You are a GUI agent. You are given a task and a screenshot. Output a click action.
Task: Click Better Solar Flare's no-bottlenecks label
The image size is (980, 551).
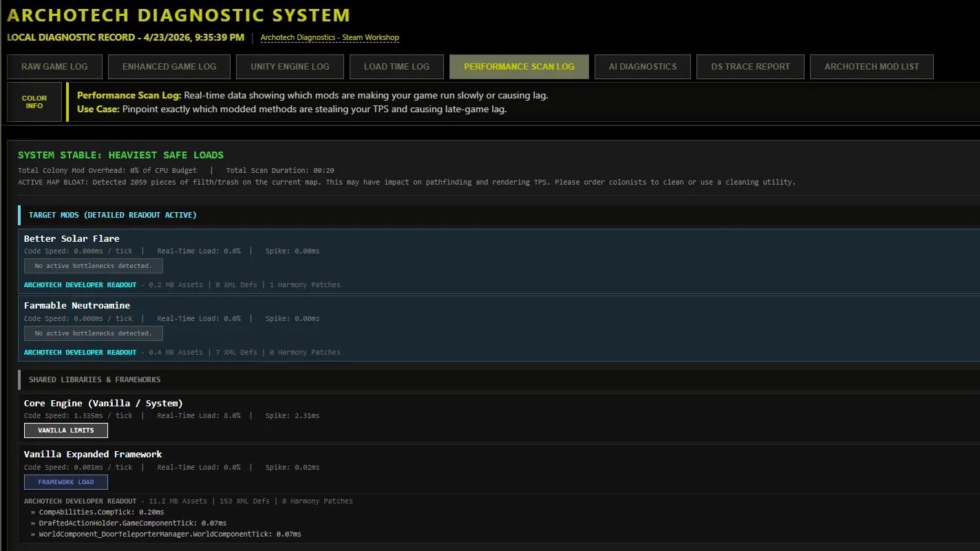tap(94, 266)
